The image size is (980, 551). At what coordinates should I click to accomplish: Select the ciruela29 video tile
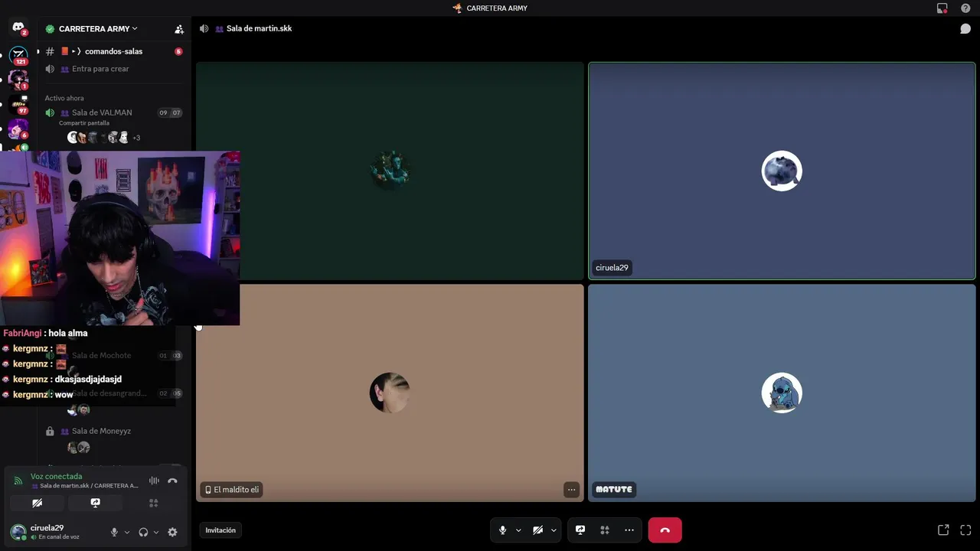[782, 171]
